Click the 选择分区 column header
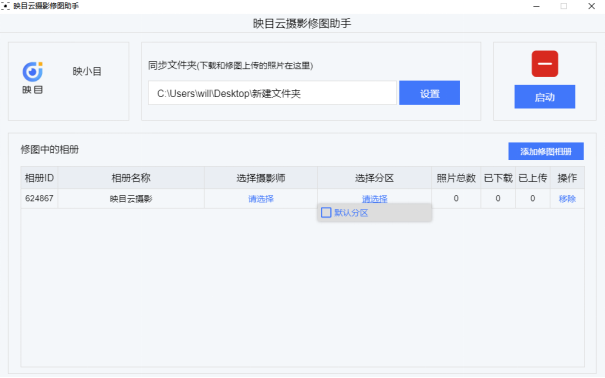Image resolution: width=605 pixels, height=378 pixels. point(374,178)
